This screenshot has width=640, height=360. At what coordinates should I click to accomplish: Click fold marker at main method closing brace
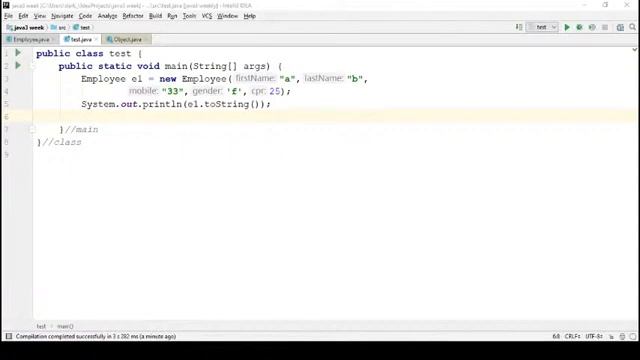pyautogui.click(x=32, y=130)
